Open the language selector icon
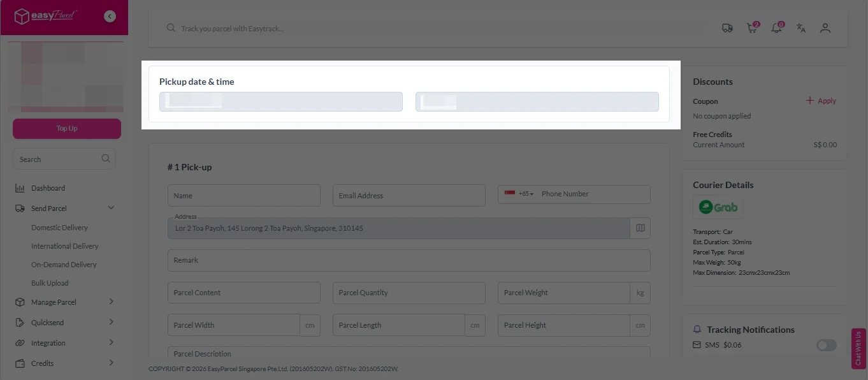This screenshot has height=380, width=868. (800, 28)
